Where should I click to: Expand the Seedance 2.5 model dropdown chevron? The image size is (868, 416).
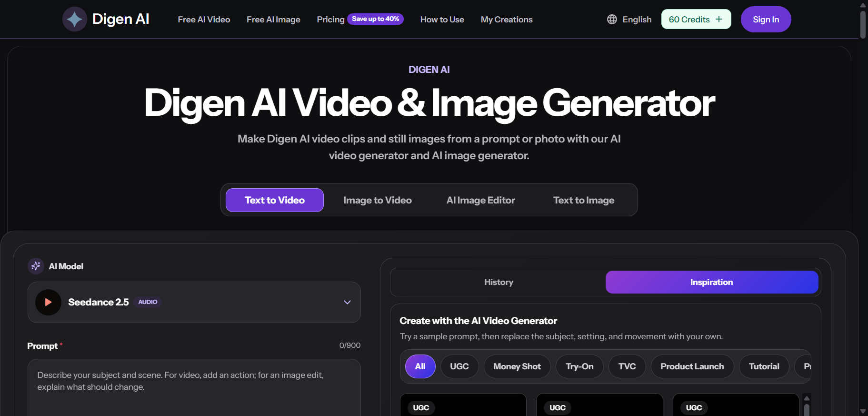(347, 302)
